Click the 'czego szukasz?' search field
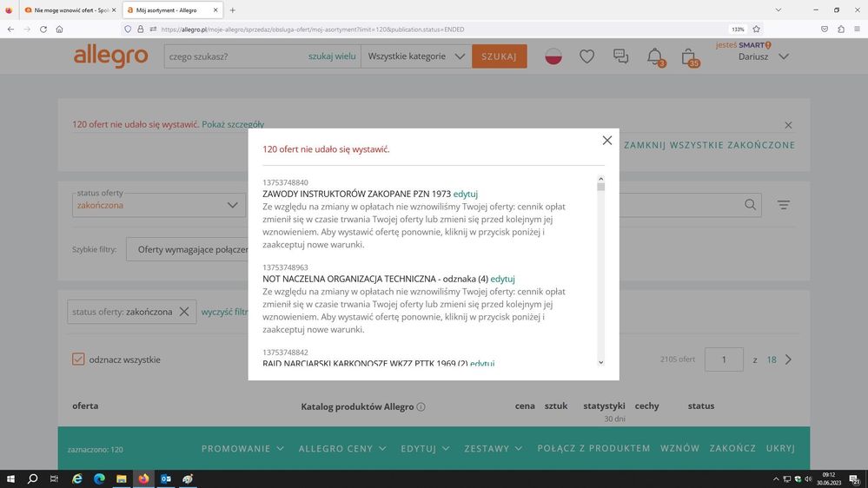This screenshot has height=488, width=868. (x=235, y=56)
